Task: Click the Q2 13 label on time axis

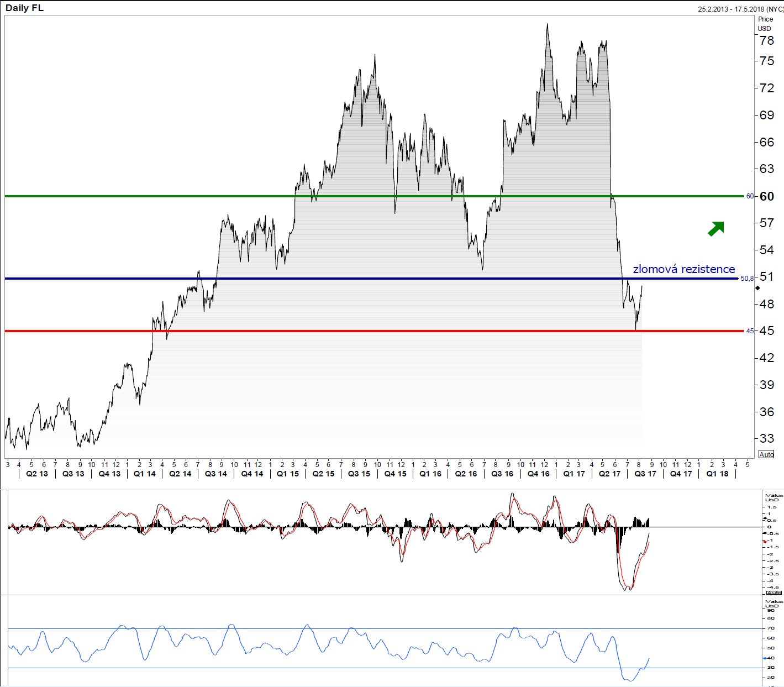Action: click(x=37, y=474)
